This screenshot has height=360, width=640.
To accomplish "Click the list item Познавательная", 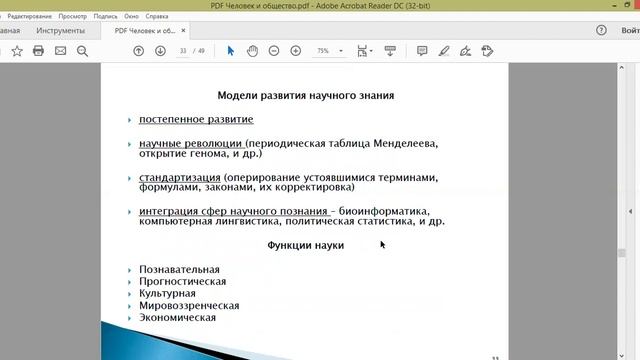I will tap(180, 269).
